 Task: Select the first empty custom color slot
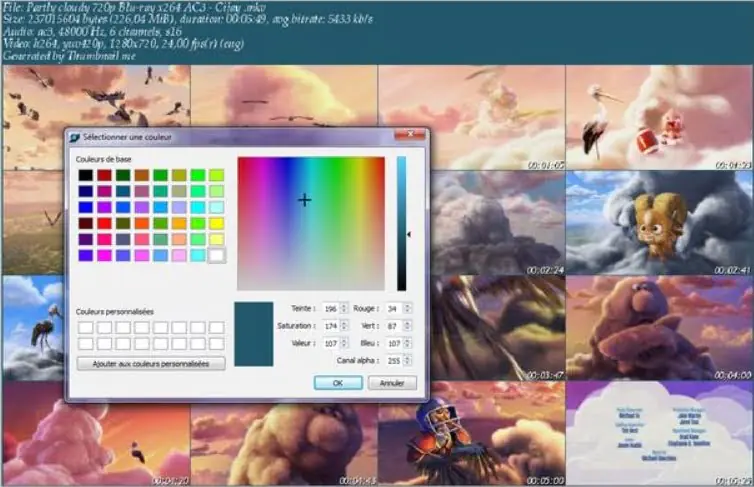coord(86,327)
